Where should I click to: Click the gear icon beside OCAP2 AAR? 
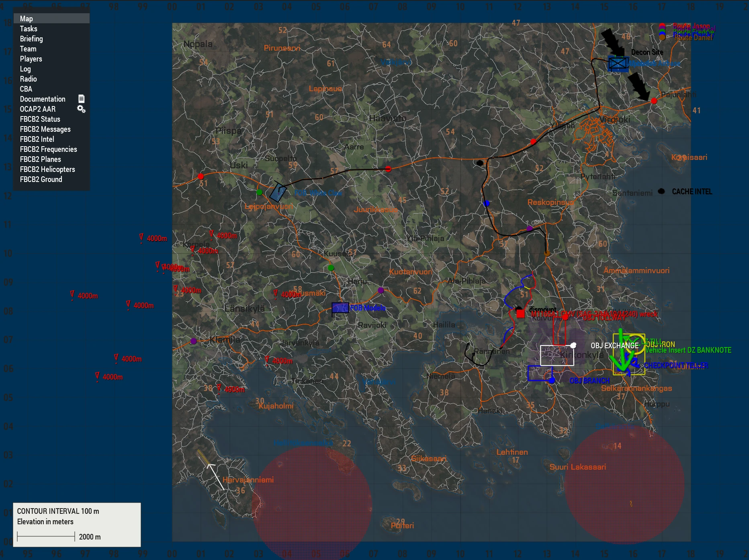pyautogui.click(x=81, y=109)
